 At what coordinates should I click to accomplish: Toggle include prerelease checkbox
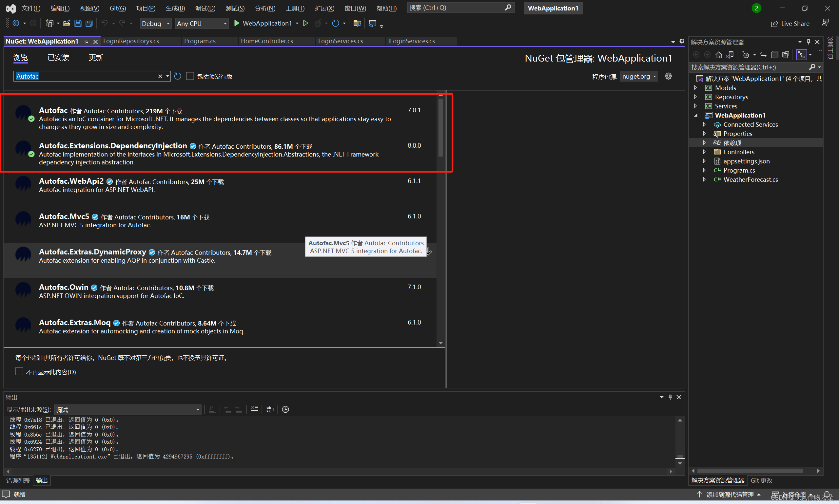(x=190, y=76)
